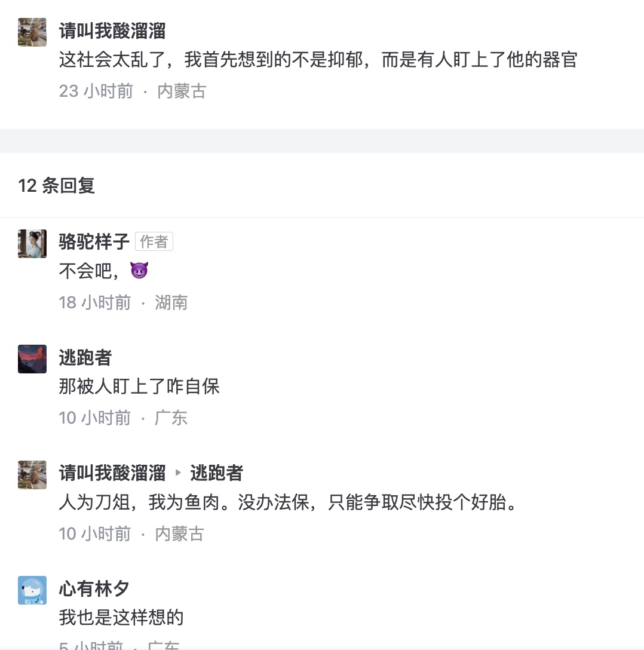Select the reply 那被人盯上了咋自保

pyautogui.click(x=139, y=386)
